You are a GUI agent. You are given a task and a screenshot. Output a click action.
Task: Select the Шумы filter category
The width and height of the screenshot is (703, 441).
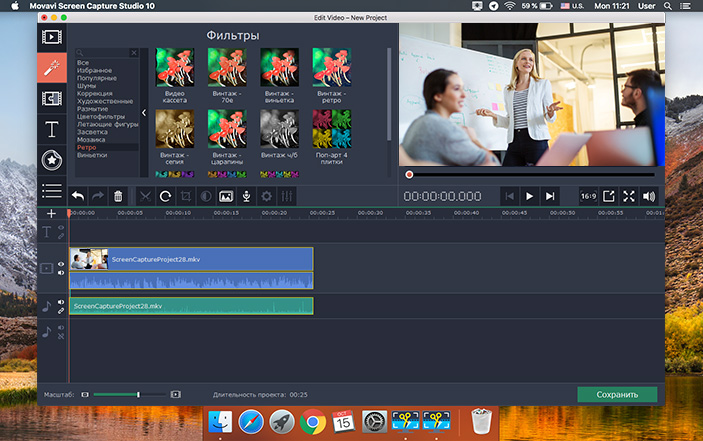(87, 86)
